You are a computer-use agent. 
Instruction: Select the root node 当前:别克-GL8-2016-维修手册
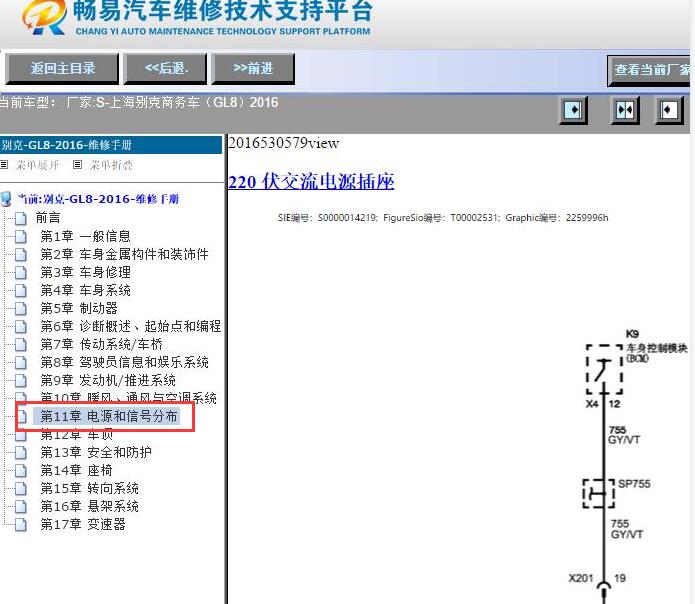98,199
